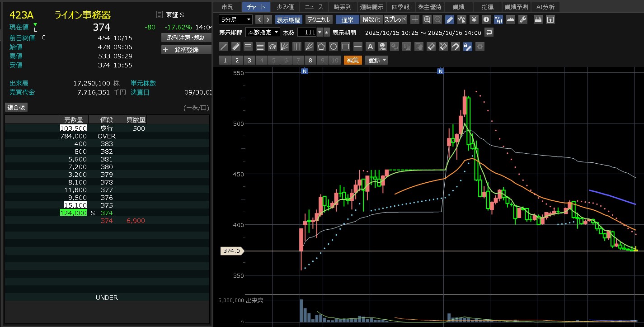Viewport: 644px width, 327px height.
Task: Click the printer icon in chart toolbar
Action: (x=538, y=19)
